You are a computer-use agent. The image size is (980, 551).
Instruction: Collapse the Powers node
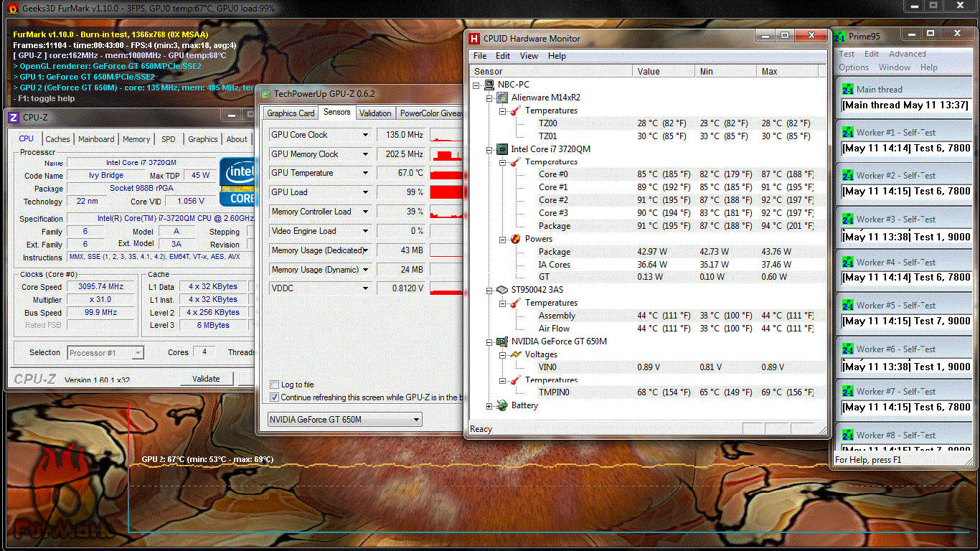coord(503,239)
